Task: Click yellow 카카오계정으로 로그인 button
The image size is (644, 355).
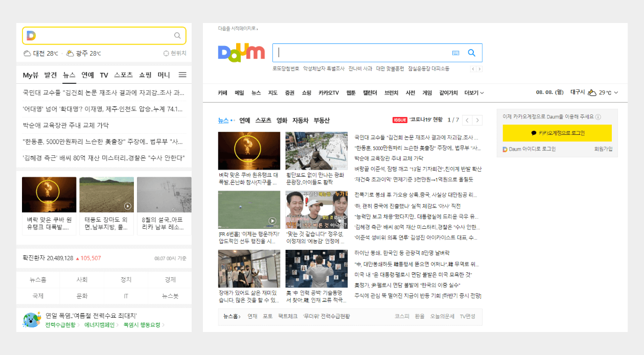Action: pyautogui.click(x=557, y=133)
